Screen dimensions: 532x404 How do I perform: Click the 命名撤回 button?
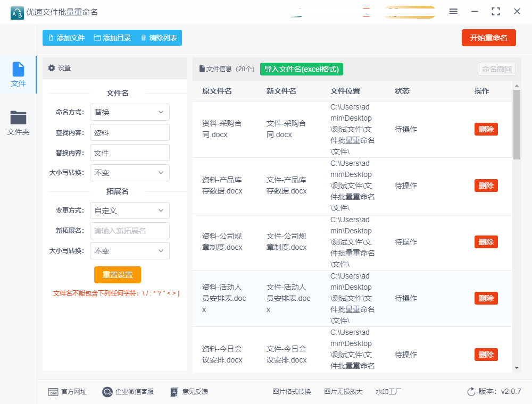point(497,69)
